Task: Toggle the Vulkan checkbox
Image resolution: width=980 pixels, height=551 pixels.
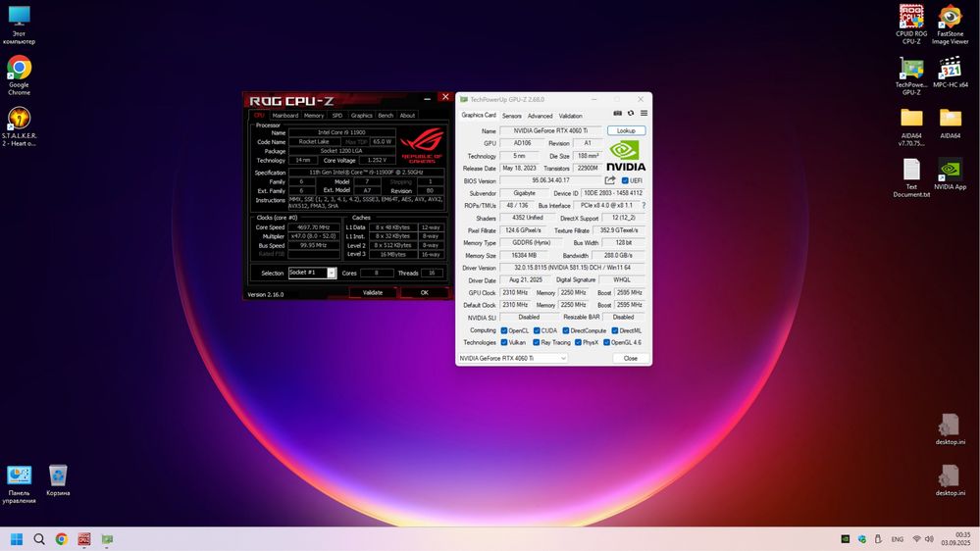Action: 504,342
